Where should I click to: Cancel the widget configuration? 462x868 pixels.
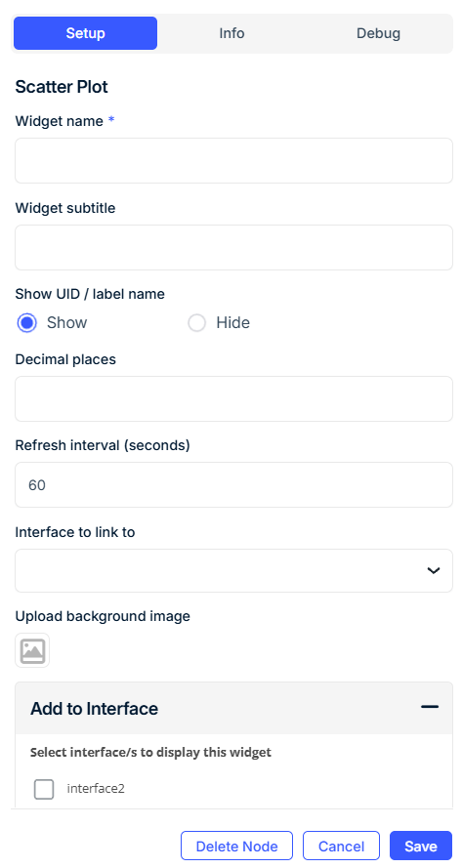point(341,846)
